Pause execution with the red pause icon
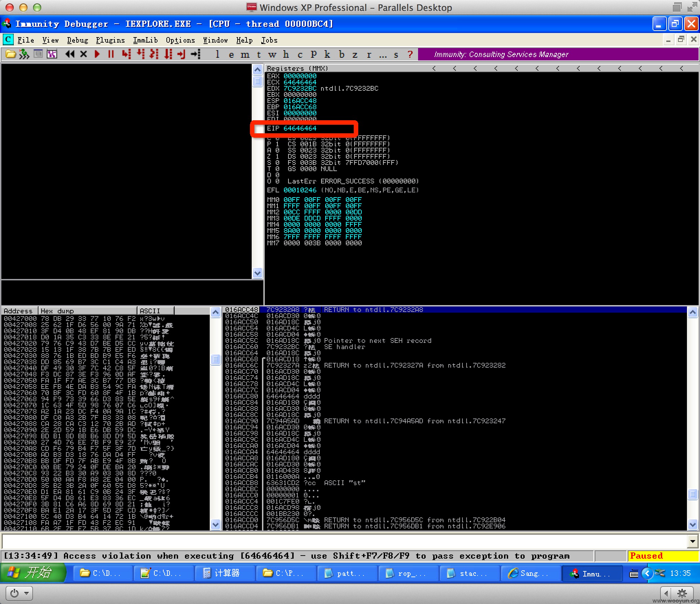This screenshot has height=604, width=700. (111, 54)
